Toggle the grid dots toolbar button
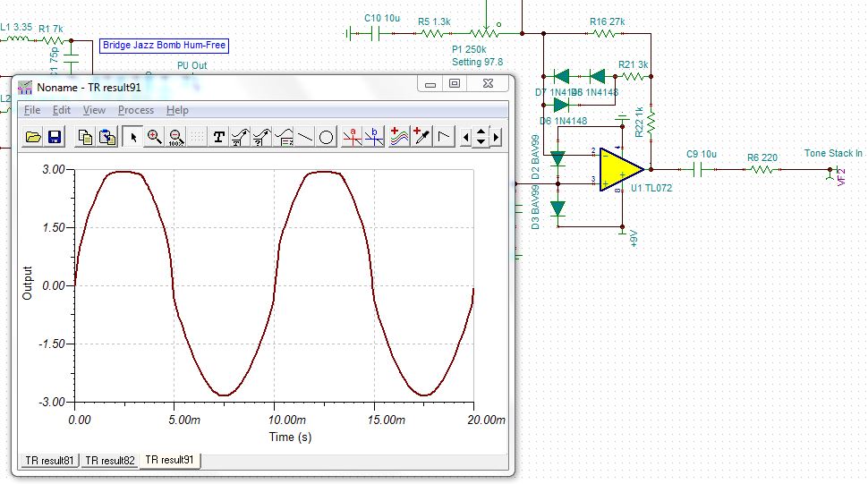This screenshot has height=484, width=868. tap(198, 137)
